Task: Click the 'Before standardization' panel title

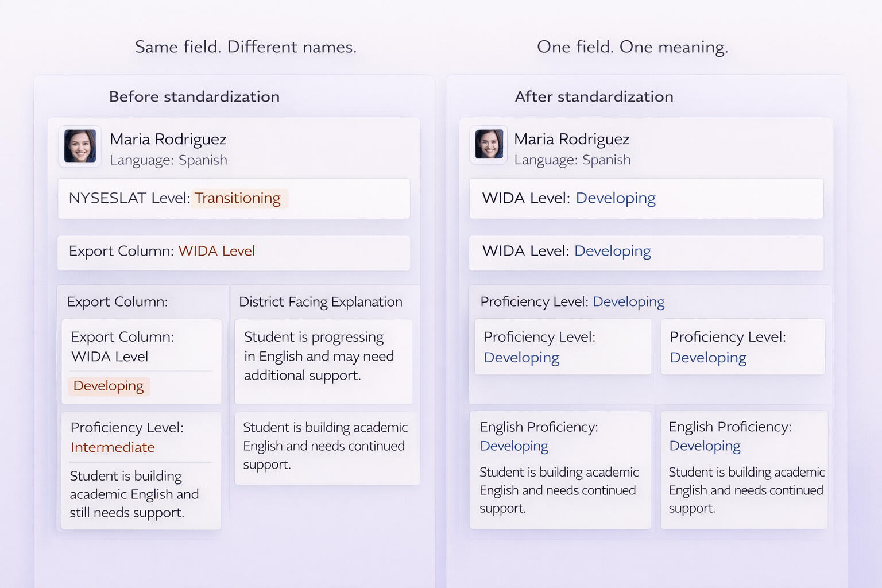Action: 194,97
